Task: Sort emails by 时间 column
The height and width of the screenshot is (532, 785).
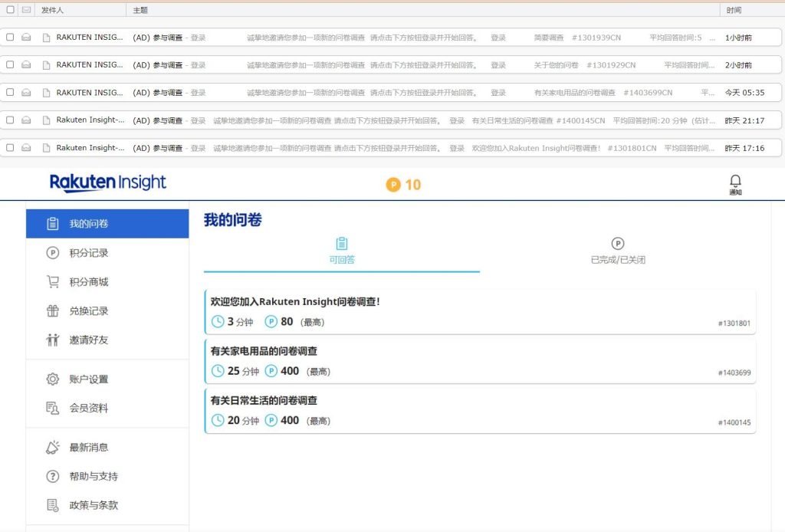Action: pyautogui.click(x=734, y=10)
